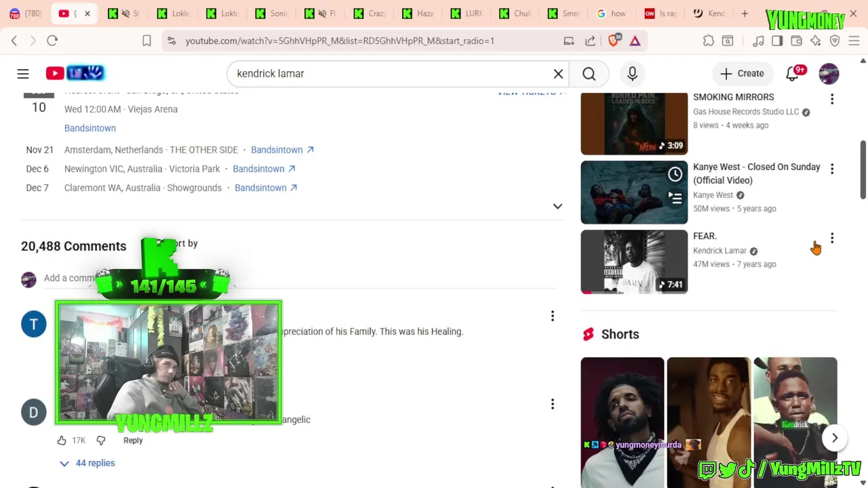The image size is (868, 488).
Task: Dislike the comment with 17K likes
Action: [101, 441]
